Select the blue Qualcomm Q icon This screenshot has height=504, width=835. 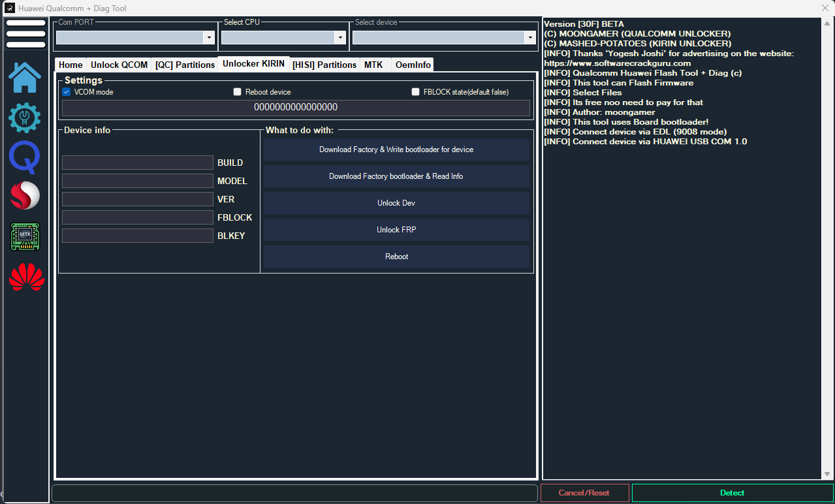pos(25,157)
